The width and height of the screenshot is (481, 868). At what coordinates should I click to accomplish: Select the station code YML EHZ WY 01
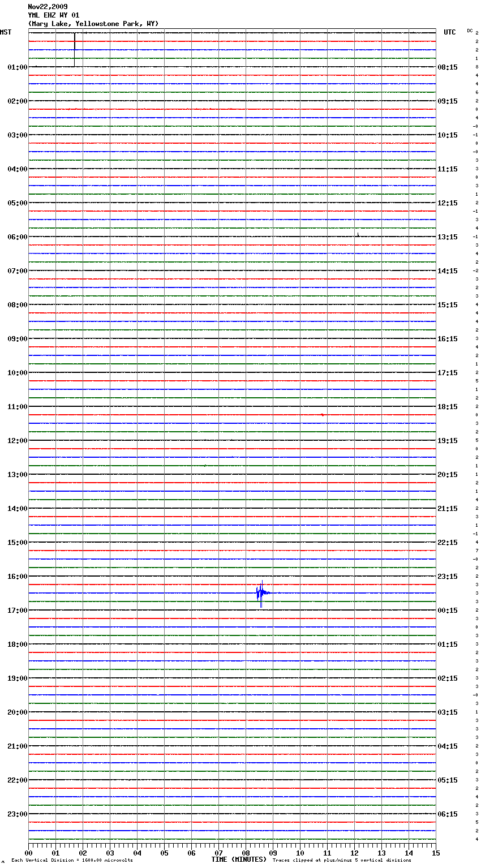click(x=54, y=15)
